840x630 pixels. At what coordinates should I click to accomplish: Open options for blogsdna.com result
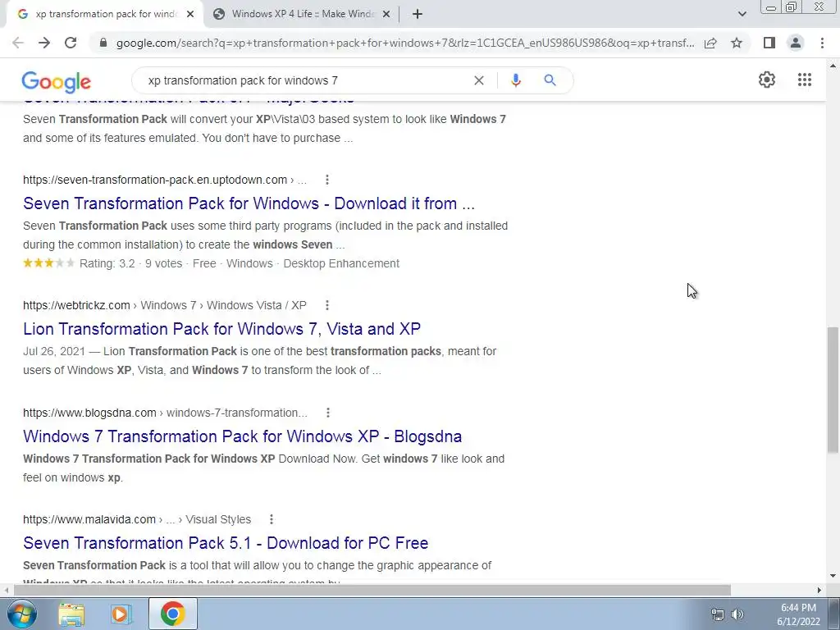pos(328,413)
